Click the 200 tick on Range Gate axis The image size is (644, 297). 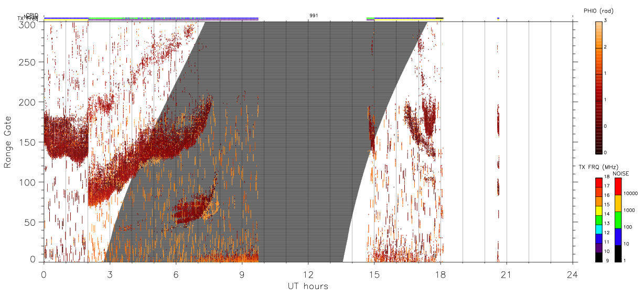click(x=28, y=102)
